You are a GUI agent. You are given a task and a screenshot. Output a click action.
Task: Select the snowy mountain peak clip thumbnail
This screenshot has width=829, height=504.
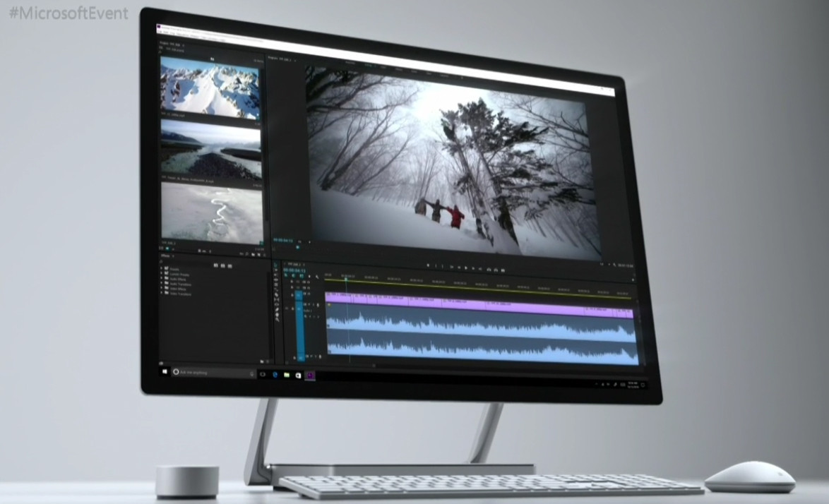(x=210, y=87)
